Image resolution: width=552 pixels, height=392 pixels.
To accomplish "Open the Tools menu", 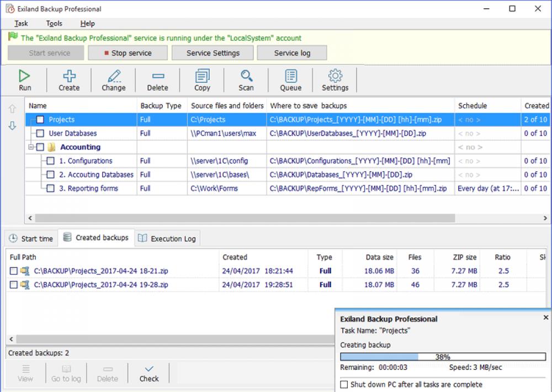I will pos(54,23).
